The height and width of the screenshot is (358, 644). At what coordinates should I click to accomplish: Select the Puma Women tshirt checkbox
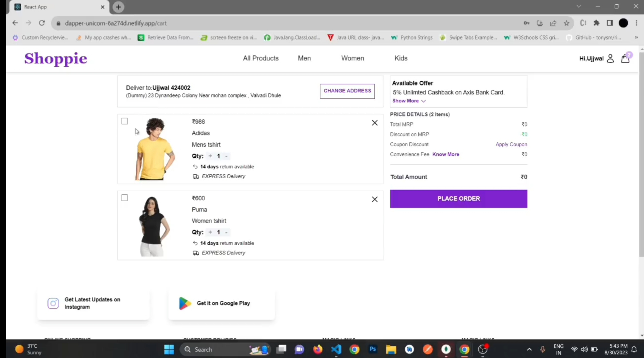[x=125, y=198]
